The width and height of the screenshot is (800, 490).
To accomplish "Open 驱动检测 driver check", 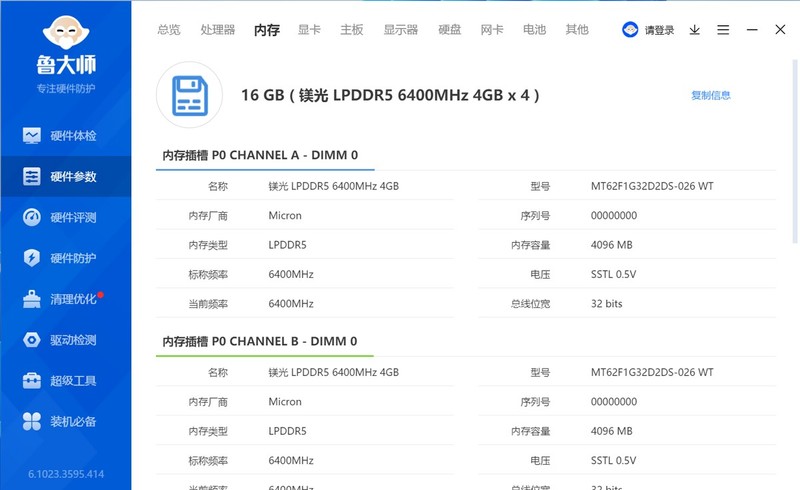I will tap(66, 340).
